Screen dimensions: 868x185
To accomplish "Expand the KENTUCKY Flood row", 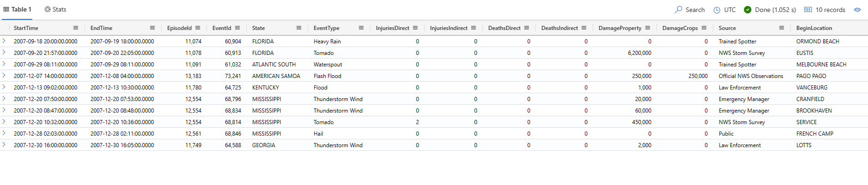I will coord(4,87).
